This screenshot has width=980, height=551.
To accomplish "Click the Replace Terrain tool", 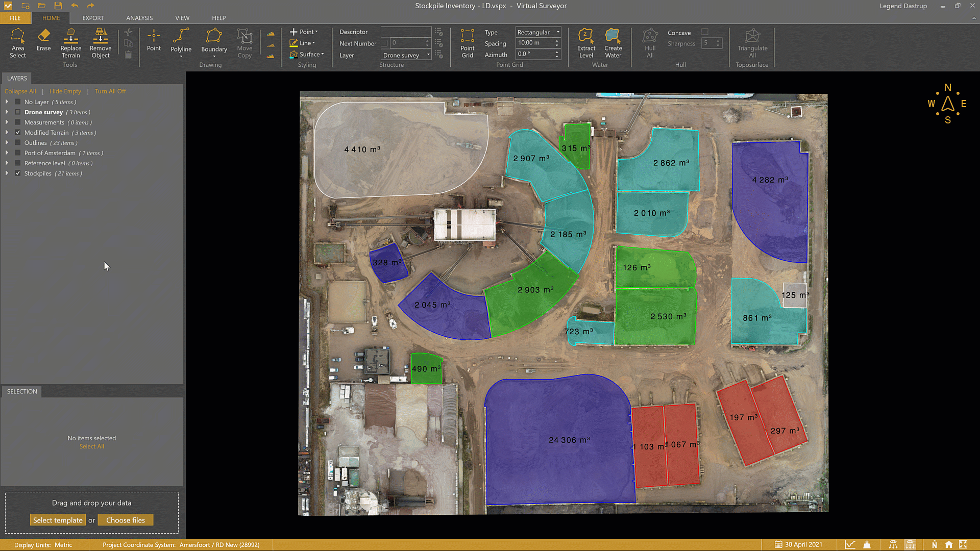I will pos(70,43).
